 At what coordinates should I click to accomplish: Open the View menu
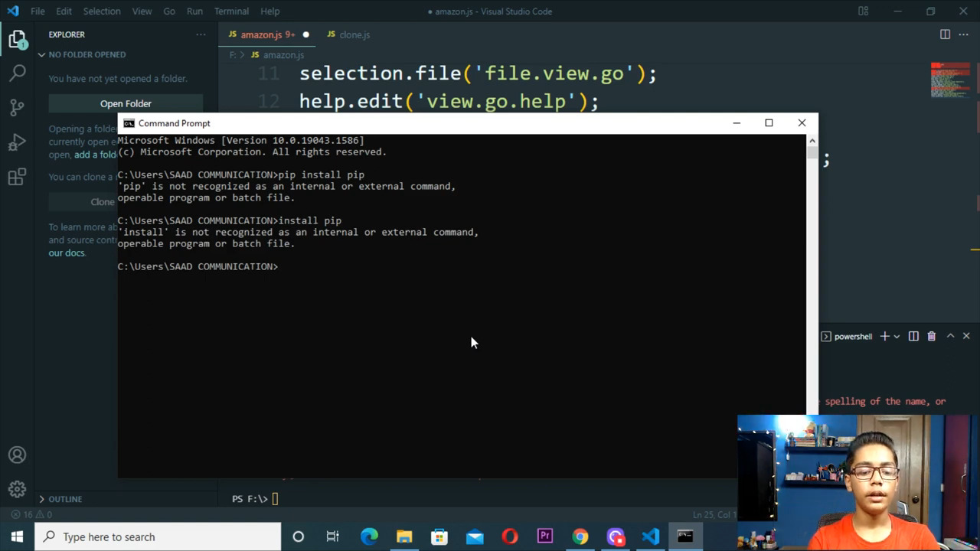(x=142, y=11)
